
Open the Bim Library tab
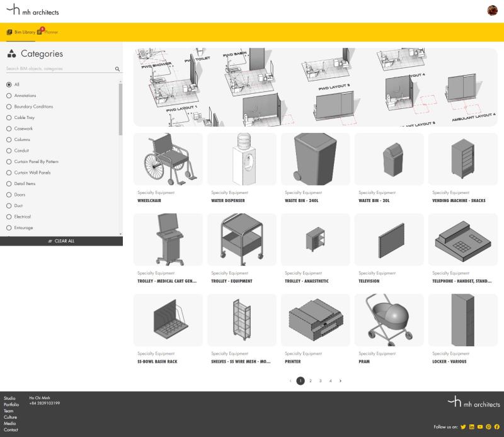coord(21,32)
